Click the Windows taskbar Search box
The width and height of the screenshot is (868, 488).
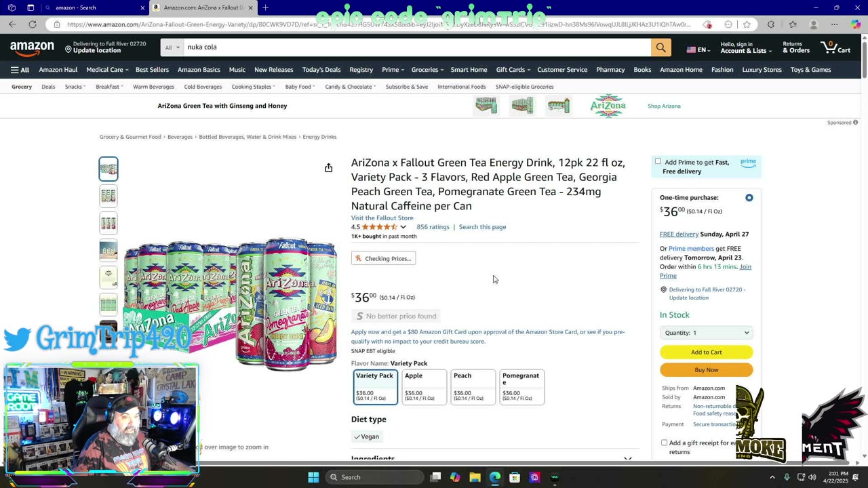click(373, 477)
